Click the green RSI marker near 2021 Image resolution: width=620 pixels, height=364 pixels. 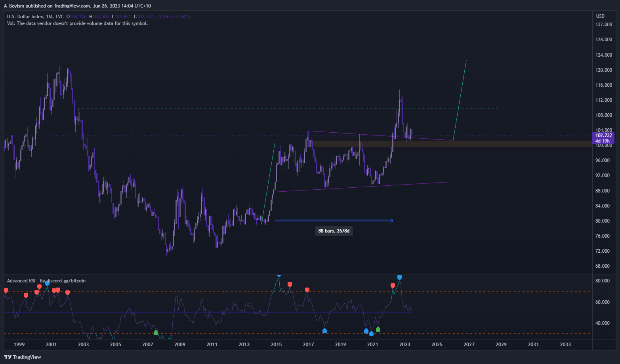[x=378, y=329]
